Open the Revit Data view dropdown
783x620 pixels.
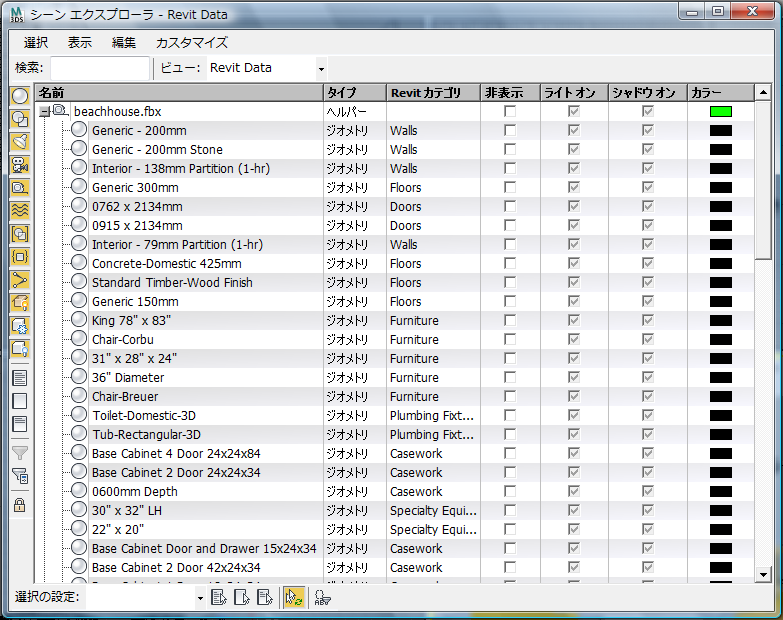pos(322,69)
